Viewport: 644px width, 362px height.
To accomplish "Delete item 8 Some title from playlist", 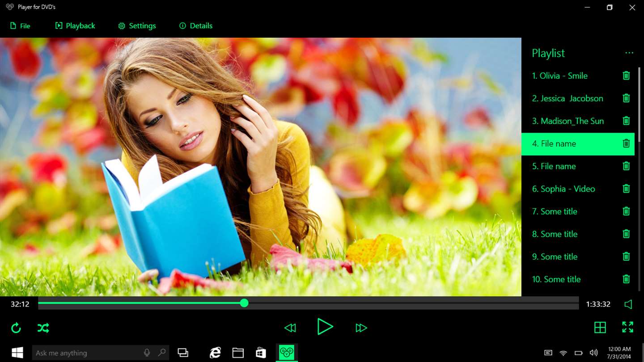I will coord(626,234).
